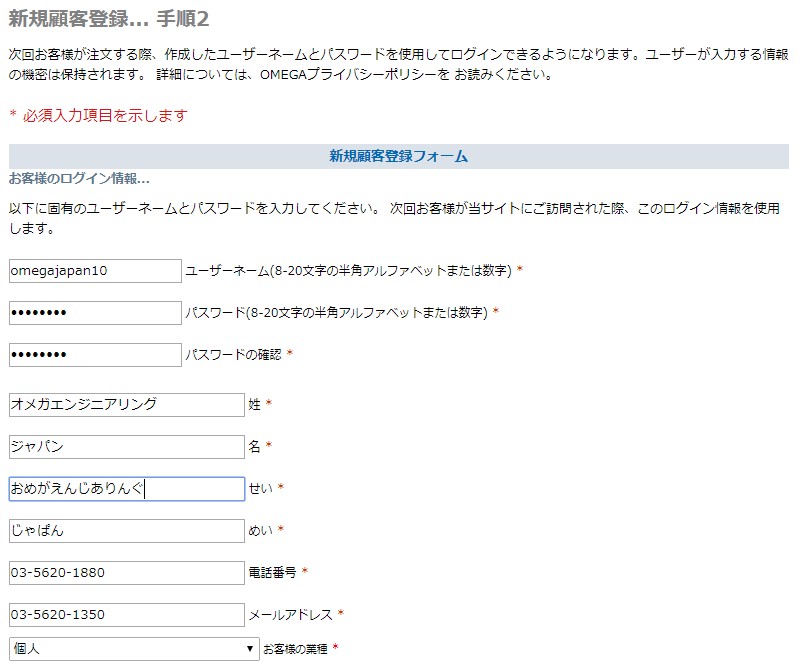
Task: Click the めい field containing じゃぱん
Action: [x=127, y=531]
